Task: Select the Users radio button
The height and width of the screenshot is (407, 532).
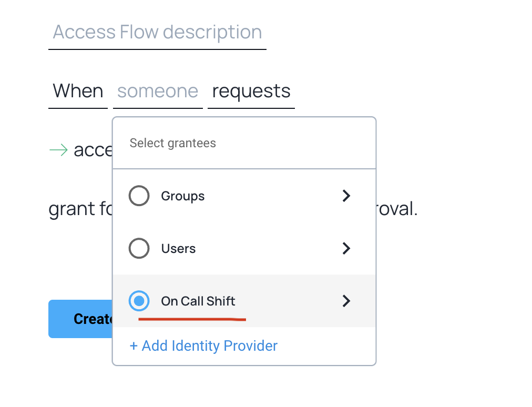Action: click(139, 249)
